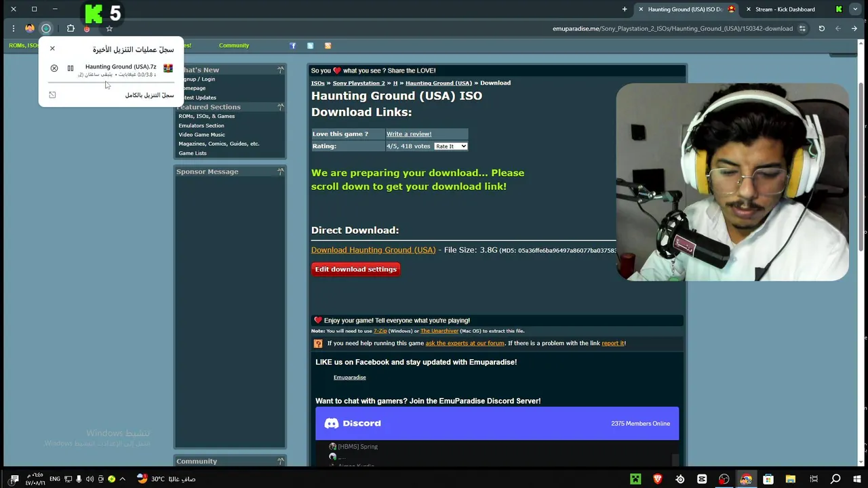The width and height of the screenshot is (868, 488).
Task: Open The Unarchiver link
Action: (439, 331)
